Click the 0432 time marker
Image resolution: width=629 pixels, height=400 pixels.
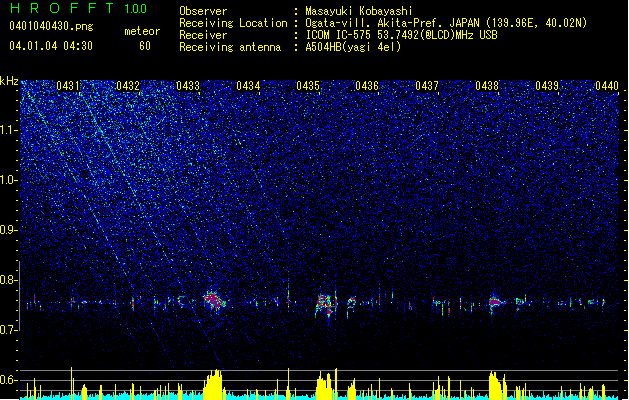click(128, 86)
